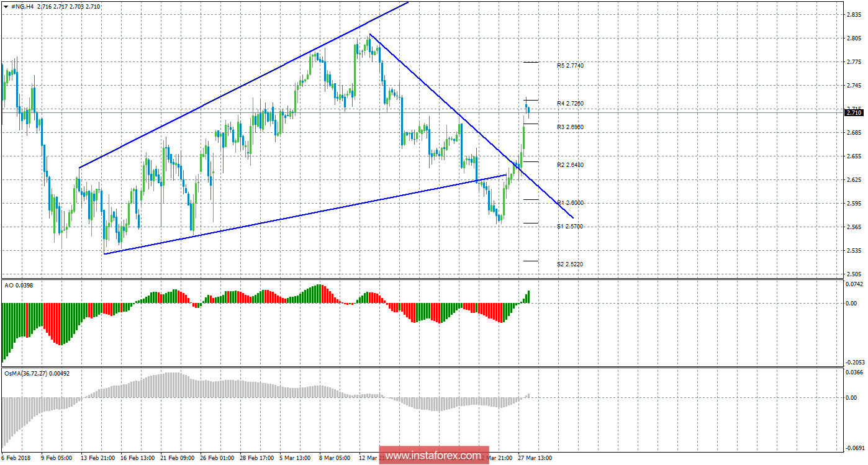Screen dimensions: 868x465
Task: Click the 2.745 price axis value
Action: 854,85
